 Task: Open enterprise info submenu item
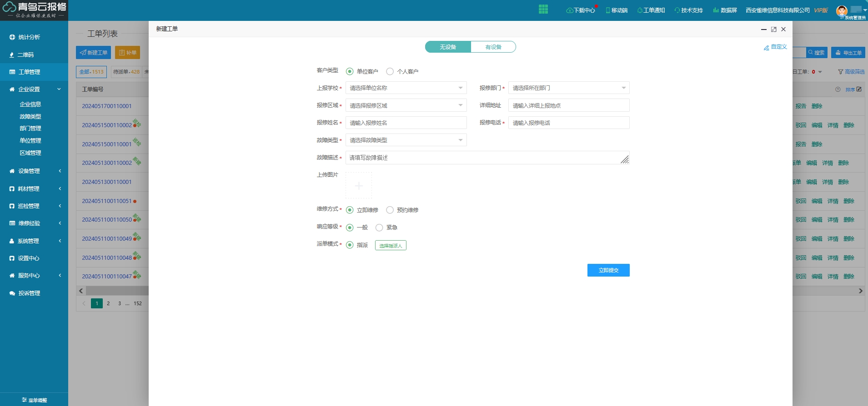pyautogui.click(x=30, y=104)
